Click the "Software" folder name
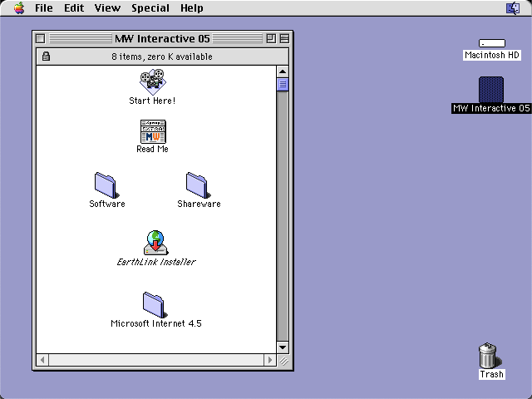Image resolution: width=532 pixels, height=399 pixels. pos(107,204)
